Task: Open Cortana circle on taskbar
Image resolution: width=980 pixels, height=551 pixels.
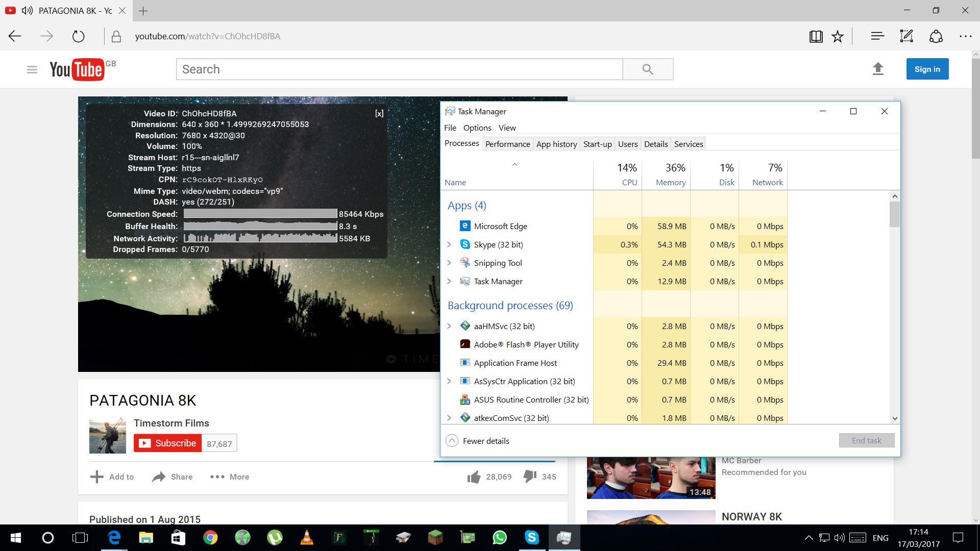Action: (47, 538)
